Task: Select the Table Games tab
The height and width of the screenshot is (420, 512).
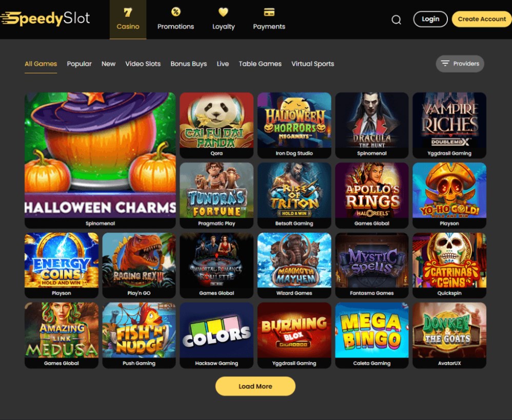Action: (x=260, y=64)
